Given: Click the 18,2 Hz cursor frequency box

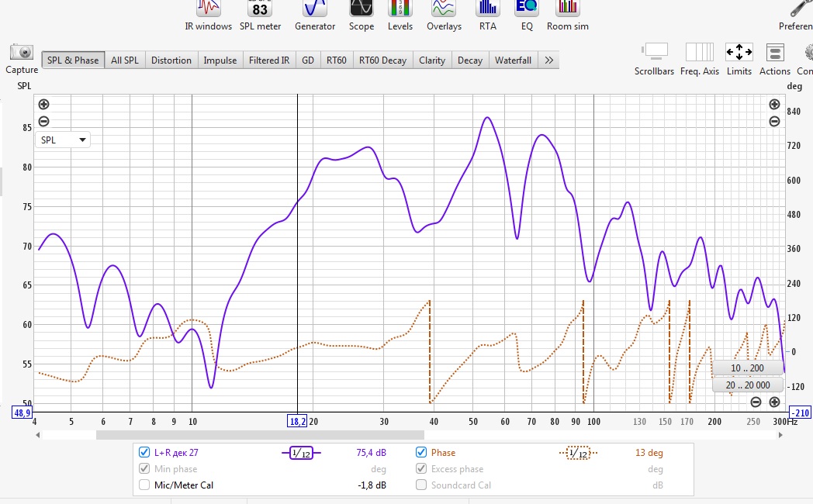Looking at the screenshot, I should 297,421.
